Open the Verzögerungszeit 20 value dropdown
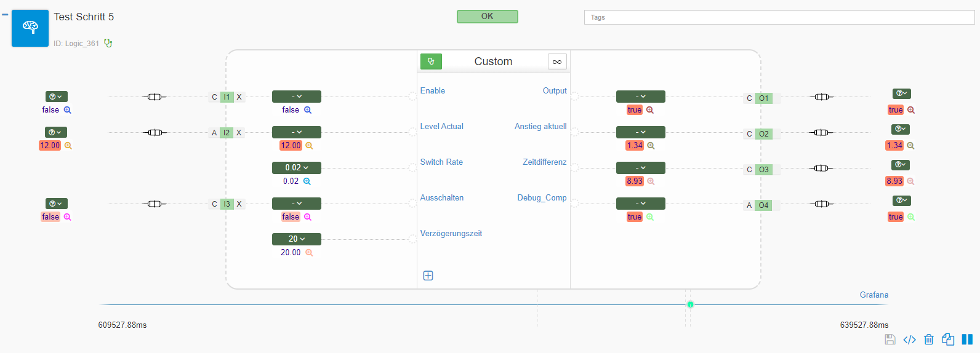The image size is (980, 353). click(x=297, y=239)
